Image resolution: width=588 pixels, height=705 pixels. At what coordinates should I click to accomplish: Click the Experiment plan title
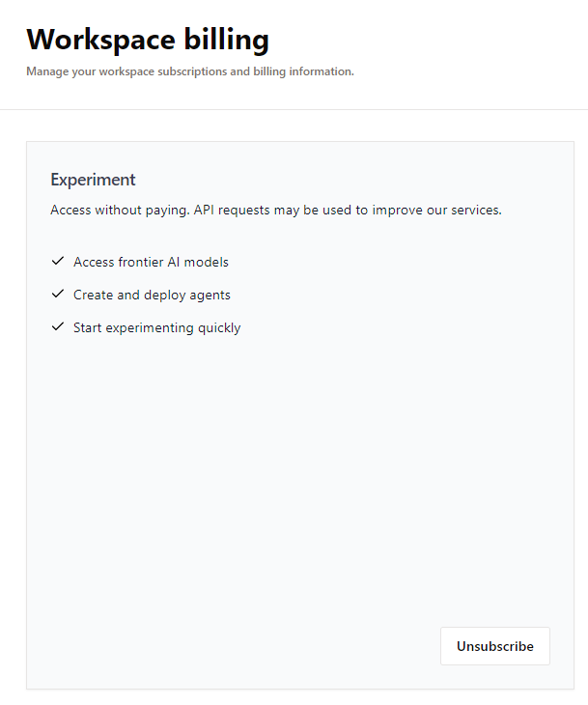tap(93, 180)
